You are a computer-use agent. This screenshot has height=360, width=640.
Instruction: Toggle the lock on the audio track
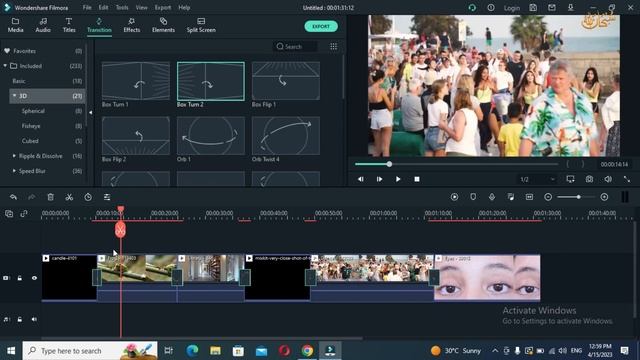pyautogui.click(x=20, y=319)
